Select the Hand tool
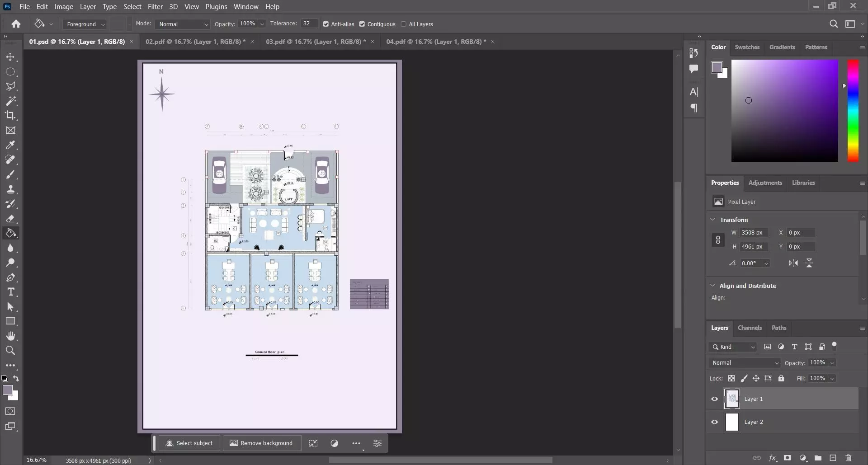The height and width of the screenshot is (465, 868). point(10,336)
